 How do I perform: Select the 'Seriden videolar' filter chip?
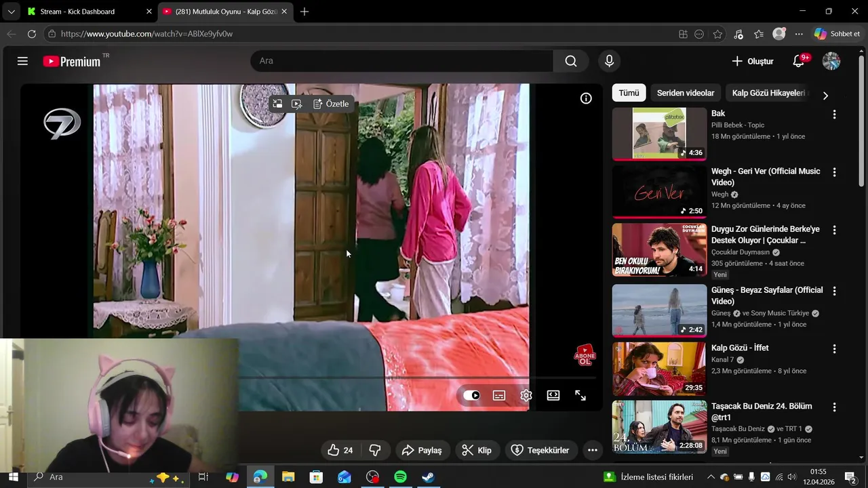686,93
